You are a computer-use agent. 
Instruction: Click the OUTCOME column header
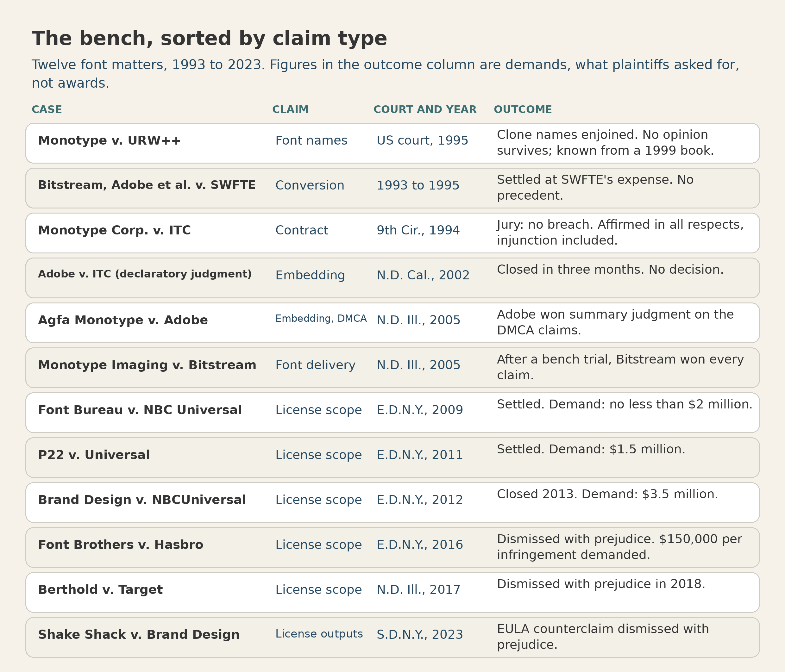tap(523, 109)
